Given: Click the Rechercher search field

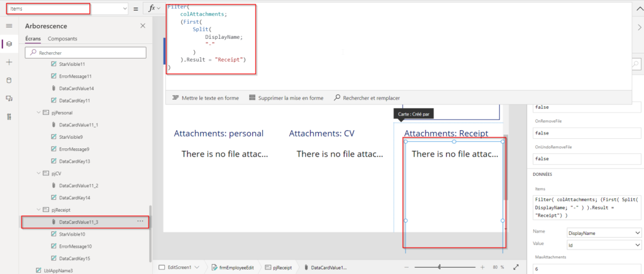Looking at the screenshot, I should [88, 53].
